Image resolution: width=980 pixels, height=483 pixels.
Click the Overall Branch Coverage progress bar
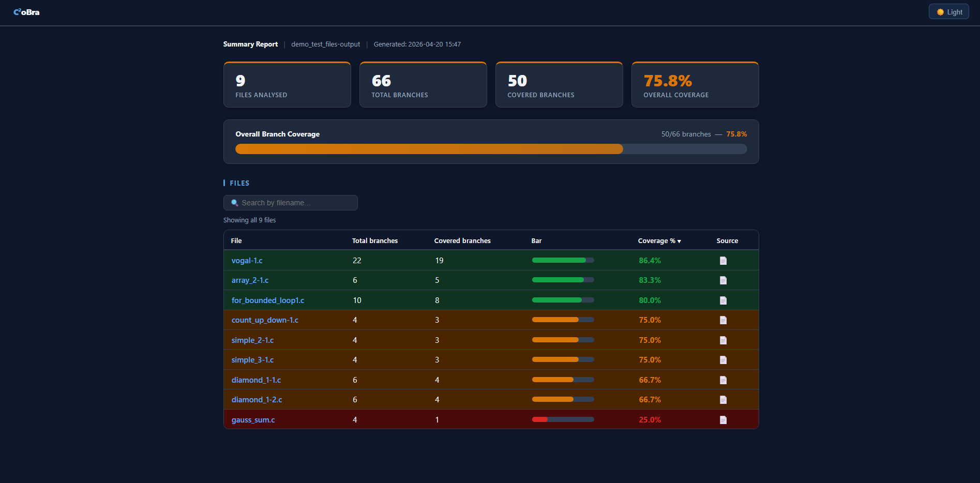(x=490, y=149)
